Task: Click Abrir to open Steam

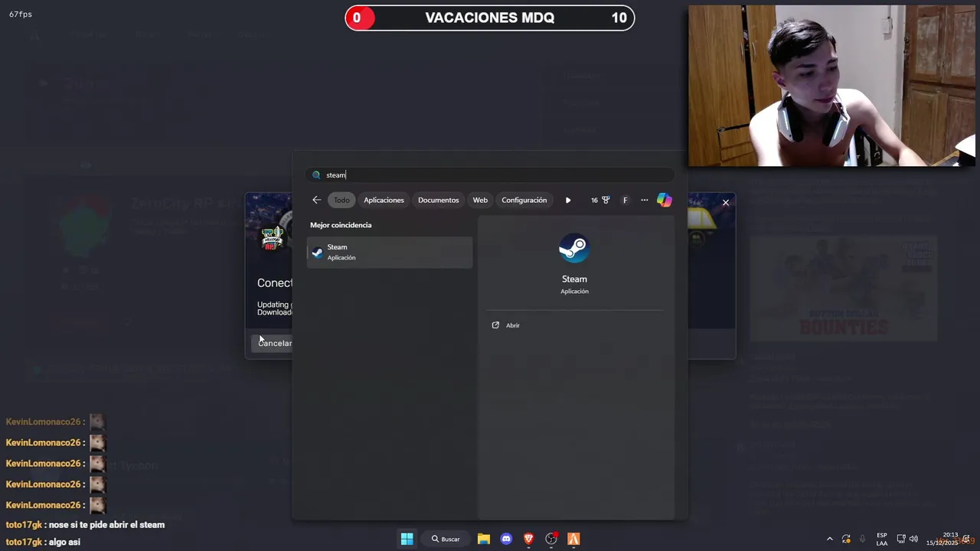Action: click(512, 325)
